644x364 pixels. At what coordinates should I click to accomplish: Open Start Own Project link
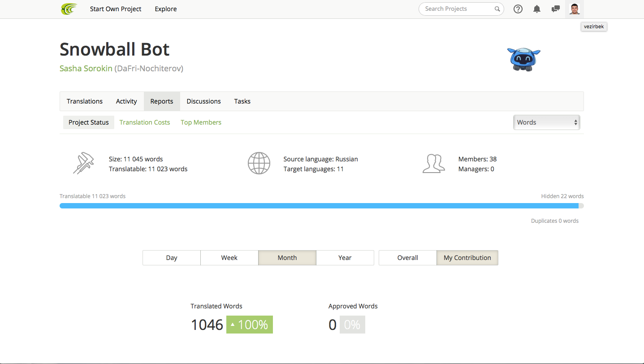click(x=116, y=9)
